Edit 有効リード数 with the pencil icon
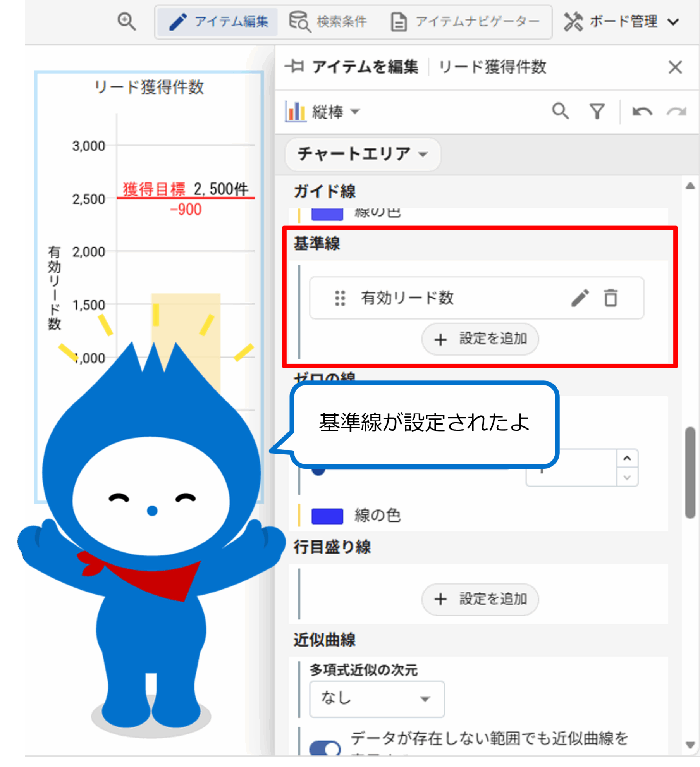The image size is (700, 767). 580,298
